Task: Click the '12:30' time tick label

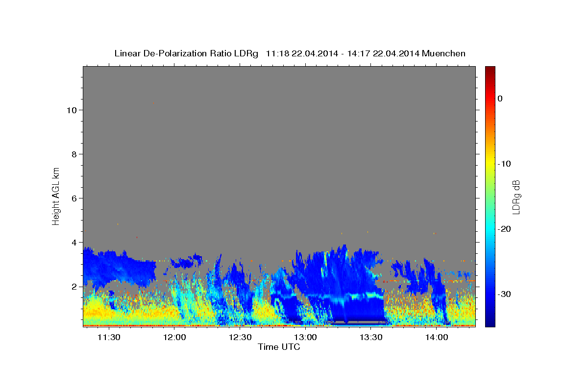Action: tap(240, 337)
